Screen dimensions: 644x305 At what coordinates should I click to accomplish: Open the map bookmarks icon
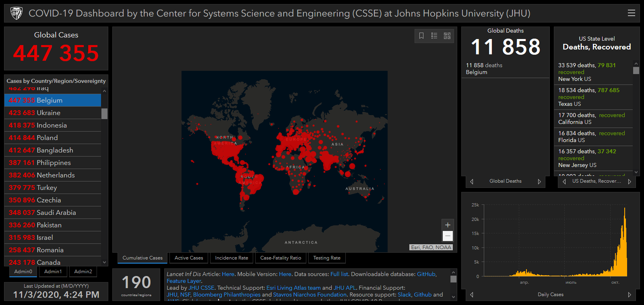click(421, 36)
